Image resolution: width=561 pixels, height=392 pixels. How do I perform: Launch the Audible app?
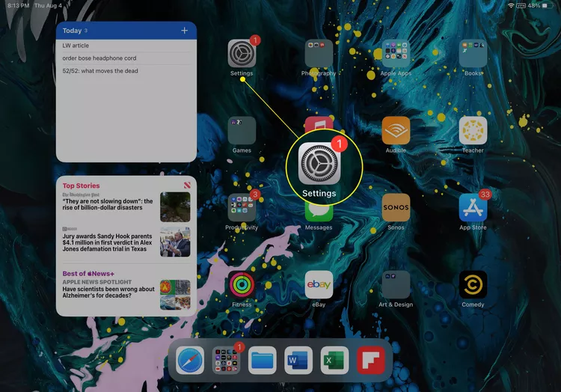pos(396,131)
